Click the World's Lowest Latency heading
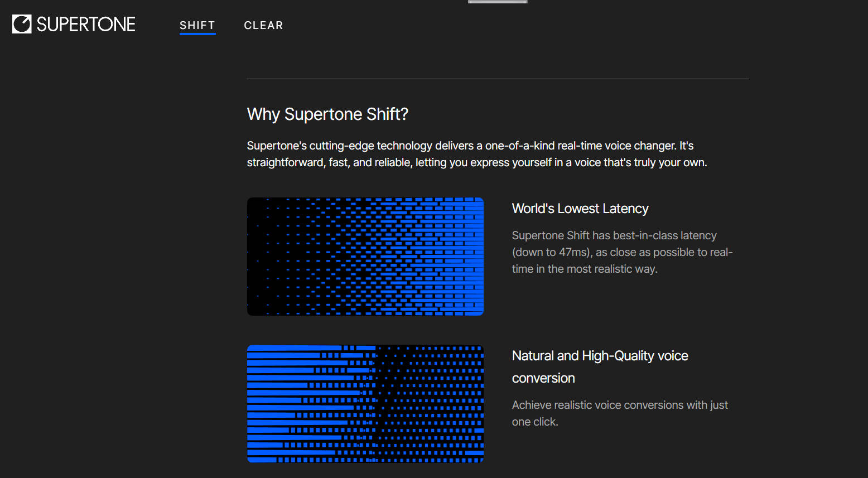 pos(580,208)
